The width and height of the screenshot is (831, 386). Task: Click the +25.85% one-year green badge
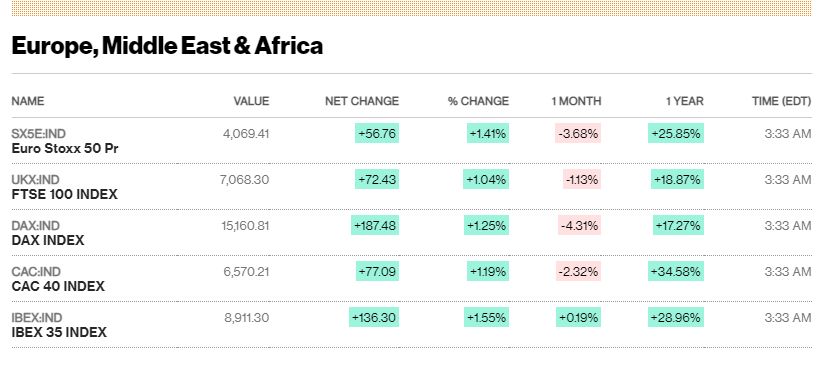(x=676, y=133)
